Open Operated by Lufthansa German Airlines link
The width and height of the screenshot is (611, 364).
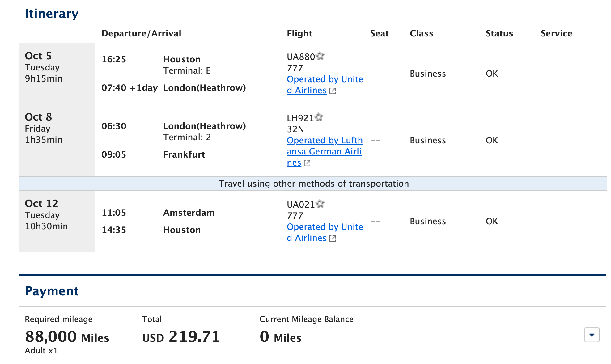325,151
